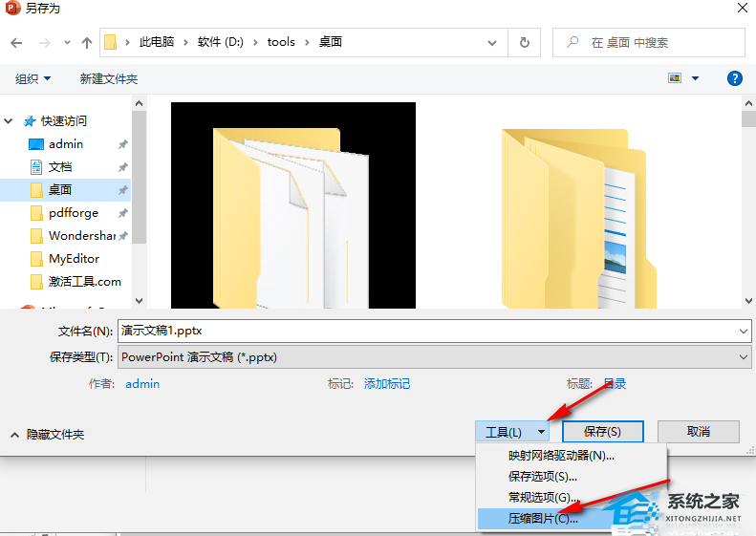Expand the address bar history dropdown
The height and width of the screenshot is (536, 756).
[492, 43]
